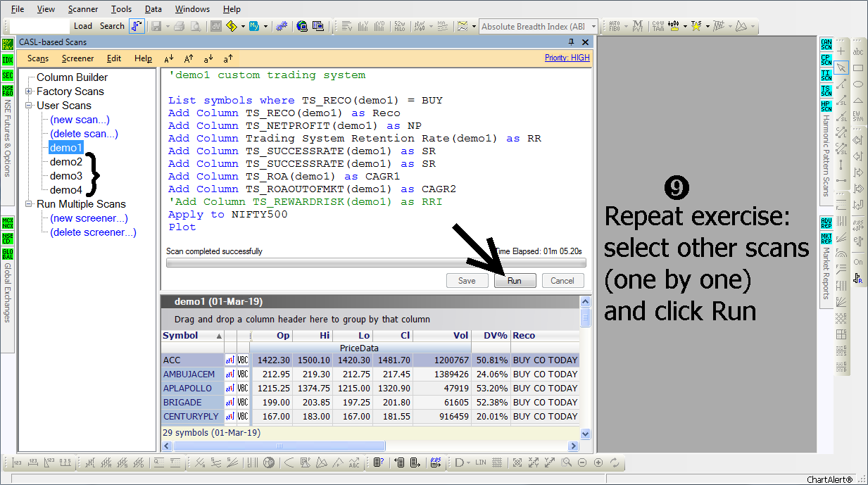Expand the Factory Scans tree node

(x=29, y=92)
